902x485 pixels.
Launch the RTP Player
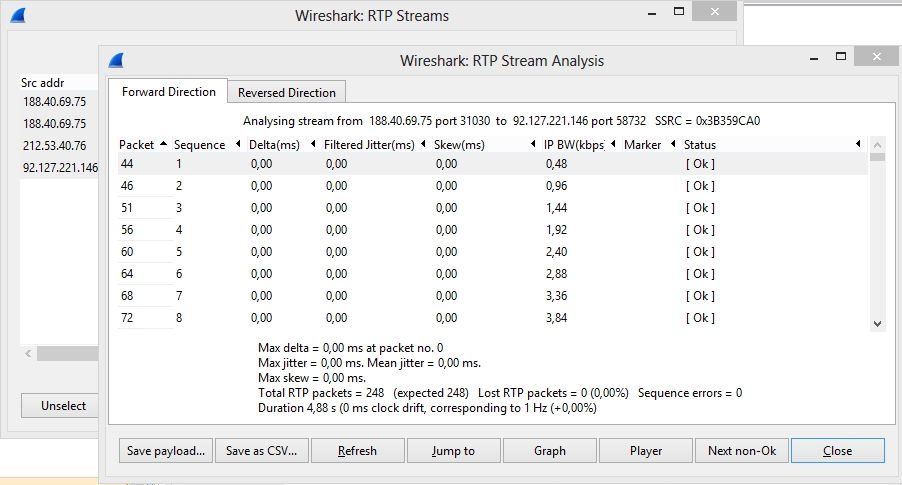coord(645,451)
